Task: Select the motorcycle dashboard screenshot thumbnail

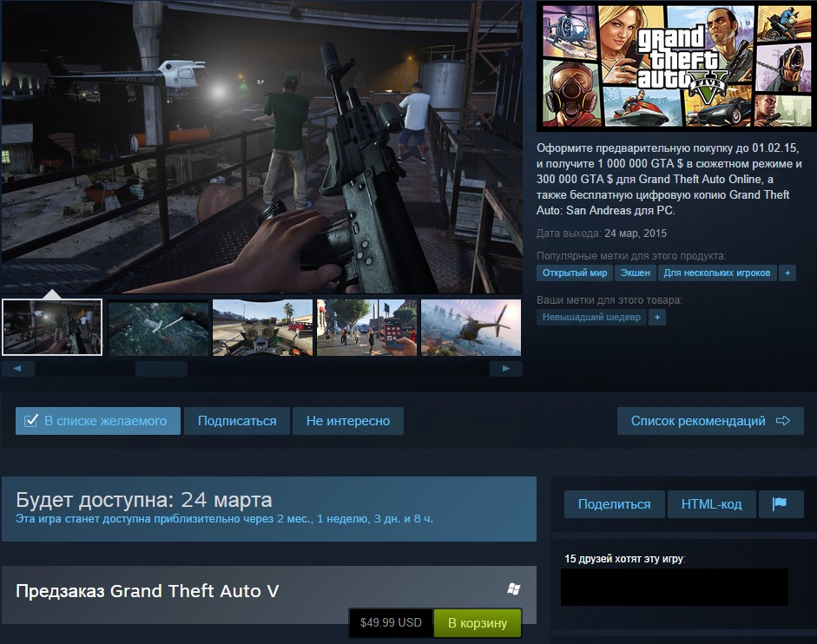Action: [x=262, y=327]
